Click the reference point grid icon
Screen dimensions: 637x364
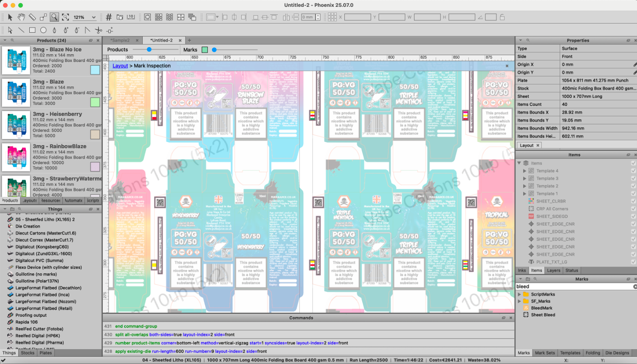click(332, 17)
